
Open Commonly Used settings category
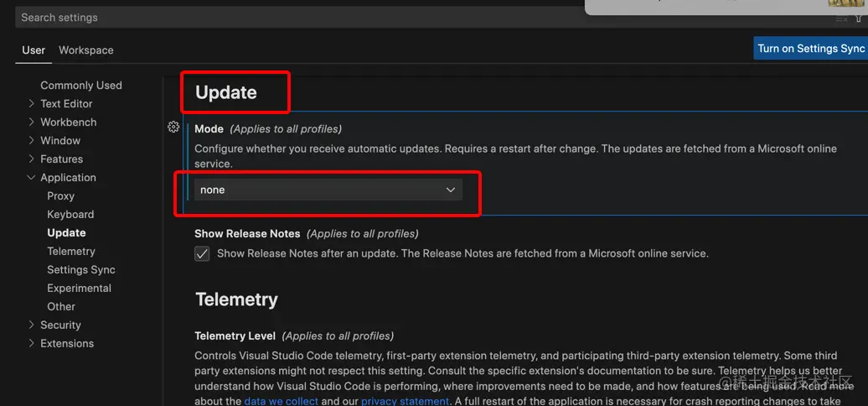[x=81, y=86]
